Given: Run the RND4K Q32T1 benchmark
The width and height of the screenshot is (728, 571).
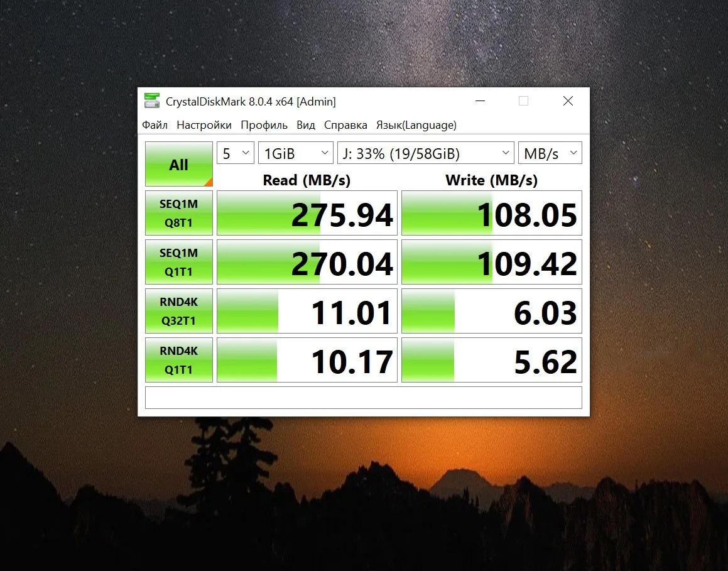Looking at the screenshot, I should click(179, 311).
